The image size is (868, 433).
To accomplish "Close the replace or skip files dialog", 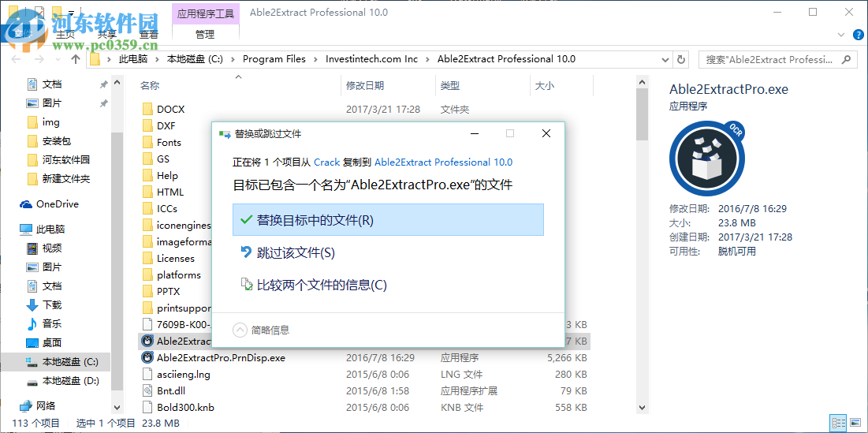I will (x=546, y=133).
